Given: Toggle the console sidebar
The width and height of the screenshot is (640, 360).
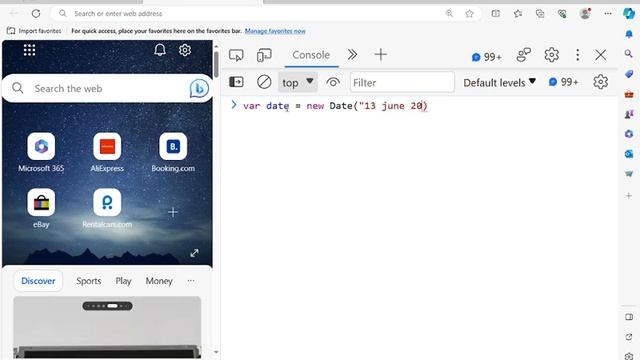Looking at the screenshot, I should (x=236, y=82).
